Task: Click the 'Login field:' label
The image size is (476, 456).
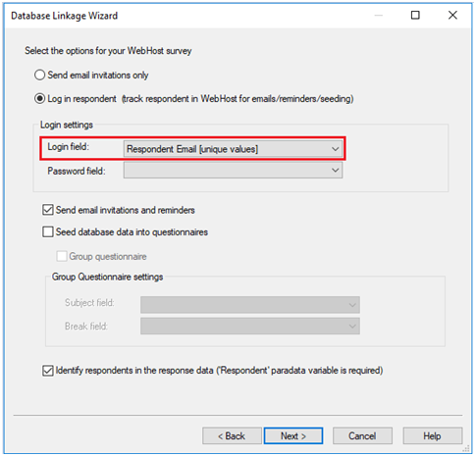Action: (68, 147)
